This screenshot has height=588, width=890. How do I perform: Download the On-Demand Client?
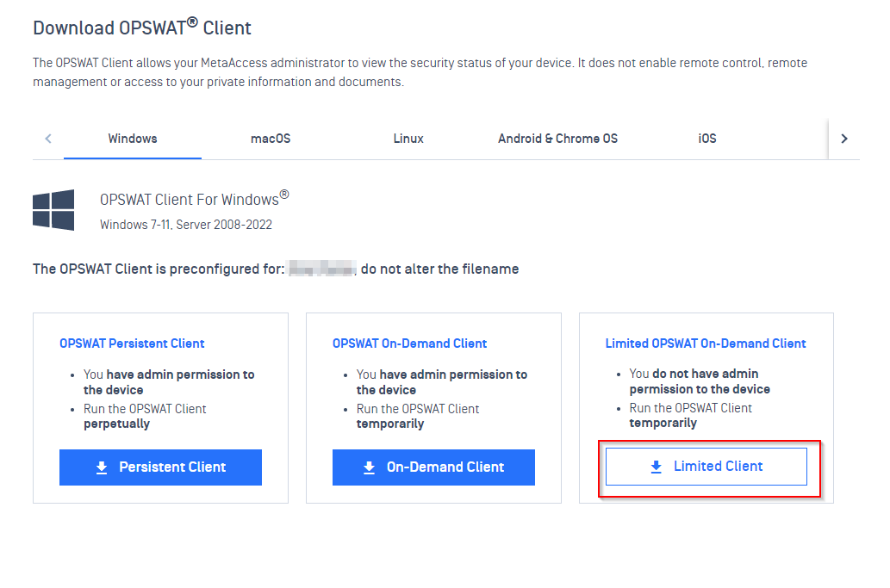click(x=433, y=467)
